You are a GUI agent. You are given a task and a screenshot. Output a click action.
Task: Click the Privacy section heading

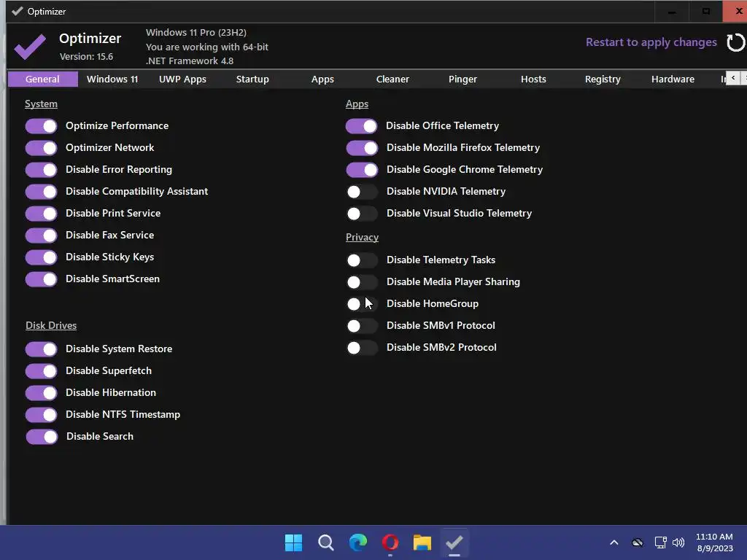(x=362, y=237)
